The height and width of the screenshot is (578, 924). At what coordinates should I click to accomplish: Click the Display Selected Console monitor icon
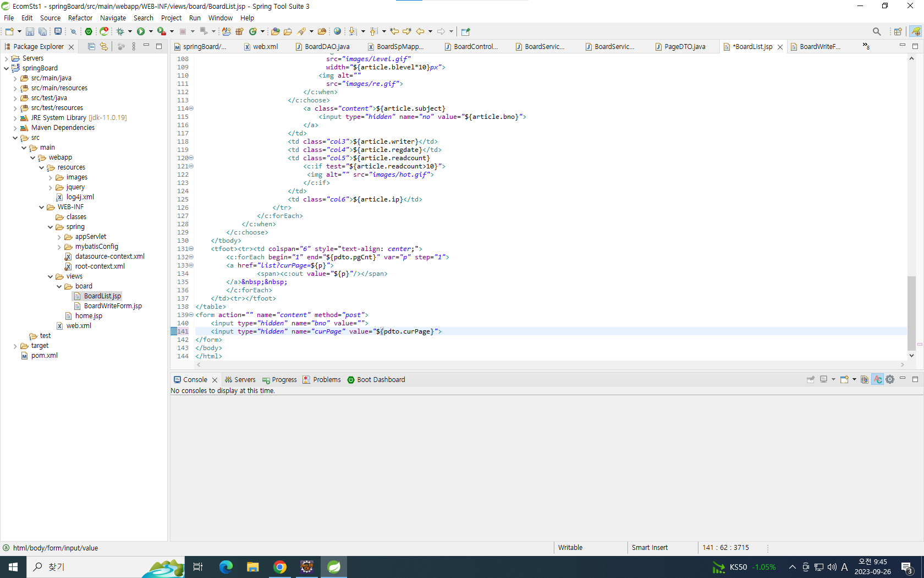(x=823, y=379)
